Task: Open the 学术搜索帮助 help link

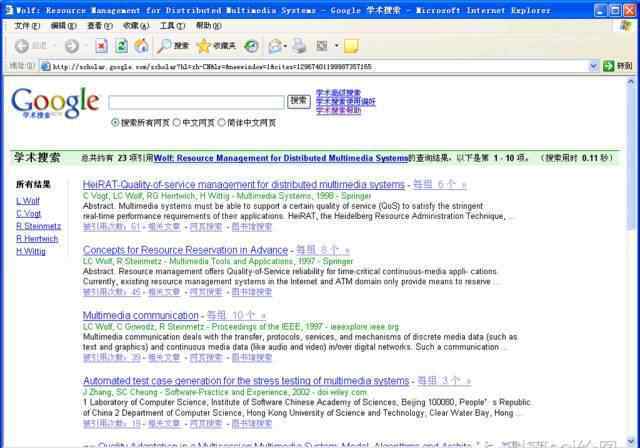Action: click(x=338, y=110)
